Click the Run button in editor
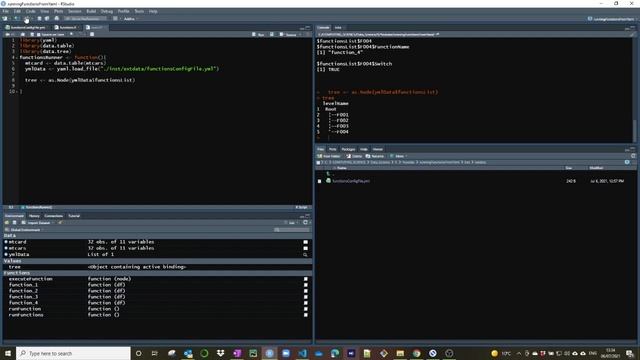 click(258, 35)
